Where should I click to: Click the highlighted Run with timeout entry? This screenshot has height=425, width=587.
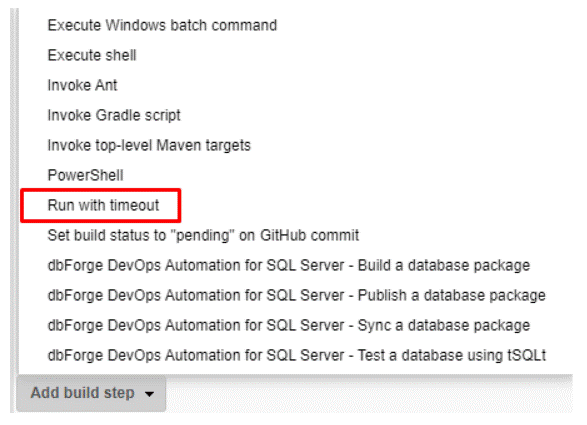[x=103, y=205]
